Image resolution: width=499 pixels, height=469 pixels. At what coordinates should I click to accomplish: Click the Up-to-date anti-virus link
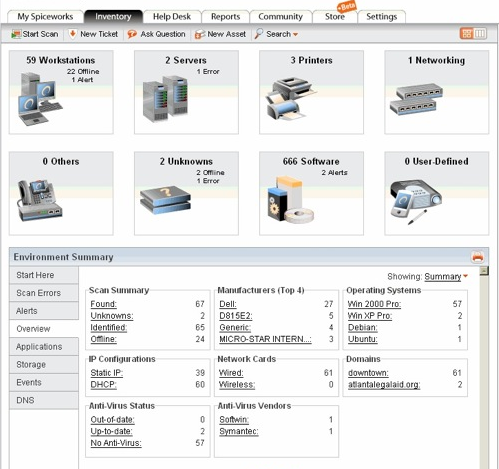[x=111, y=431]
